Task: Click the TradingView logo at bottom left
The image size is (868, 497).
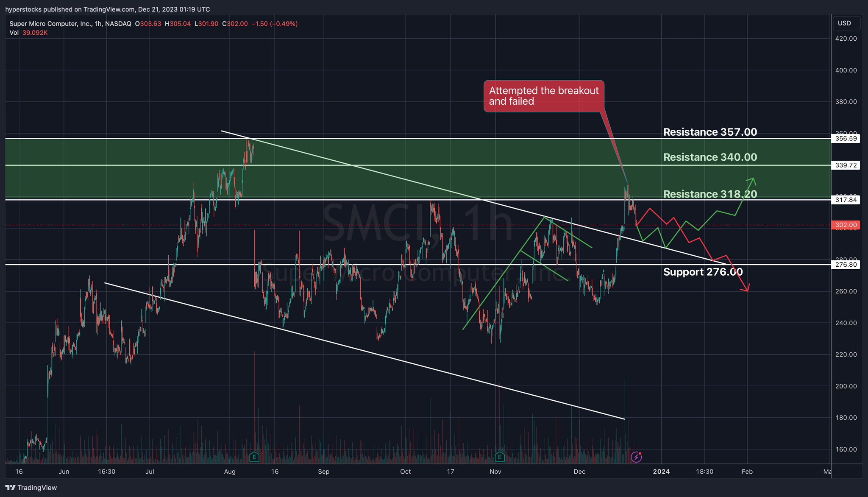Action: coord(31,488)
